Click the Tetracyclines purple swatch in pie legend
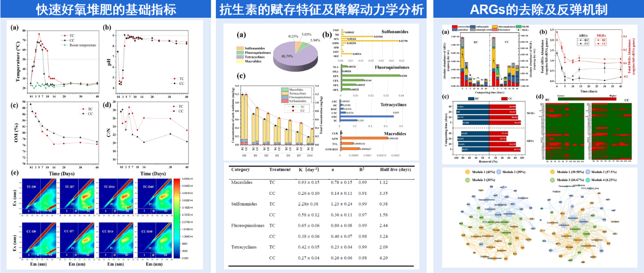 (x=241, y=57)
